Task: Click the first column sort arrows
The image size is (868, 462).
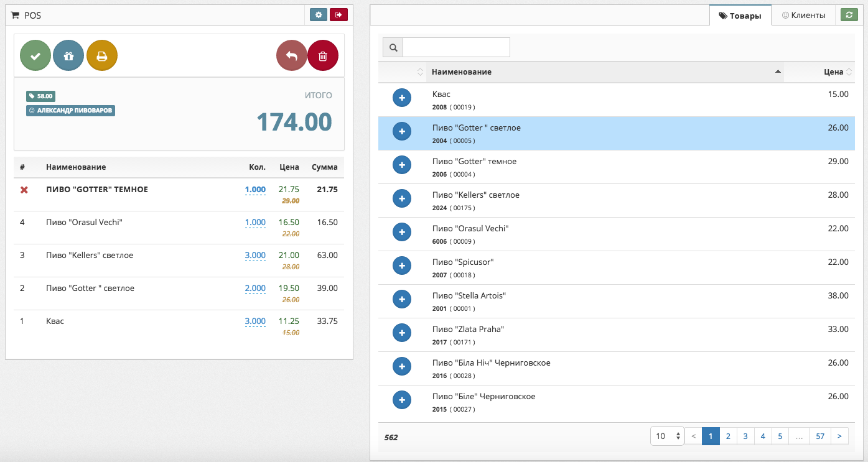Action: tap(420, 72)
